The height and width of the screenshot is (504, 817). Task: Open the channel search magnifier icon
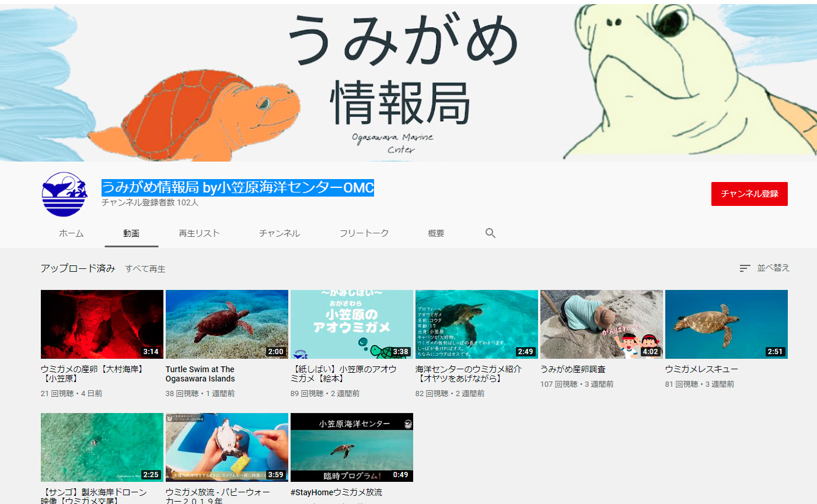tap(490, 233)
